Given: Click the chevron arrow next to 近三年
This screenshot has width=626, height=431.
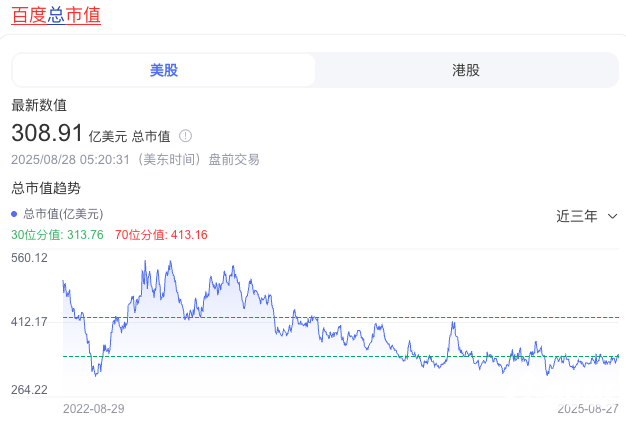Looking at the screenshot, I should (x=612, y=216).
